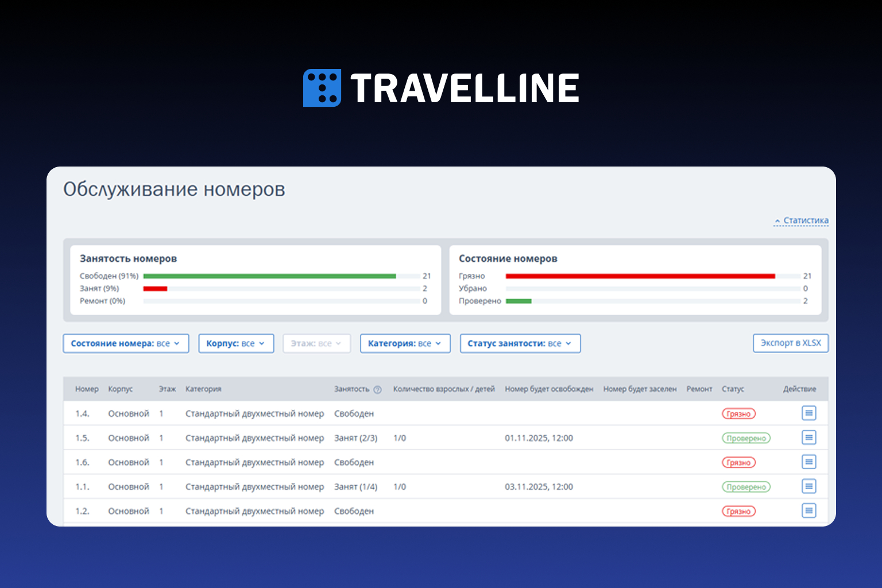This screenshot has height=588, width=882.
Task: Click the red Занят occupancy bar
Action: (x=155, y=289)
